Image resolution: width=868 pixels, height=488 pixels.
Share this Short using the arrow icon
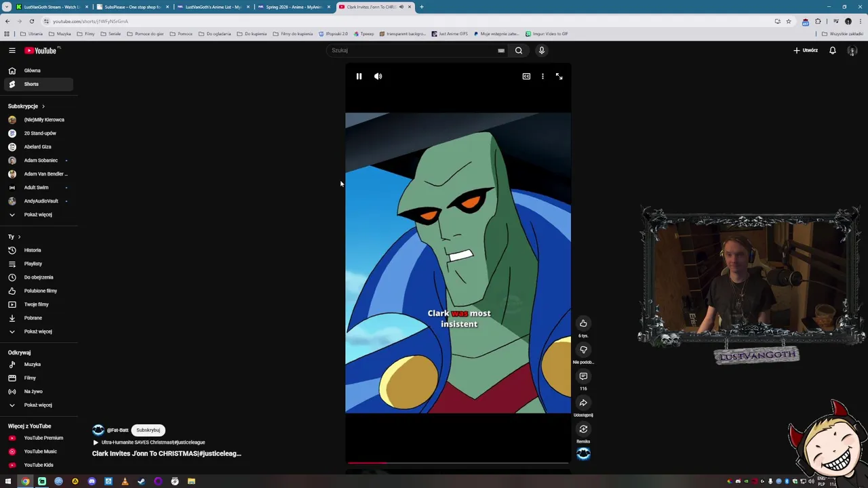pos(583,403)
